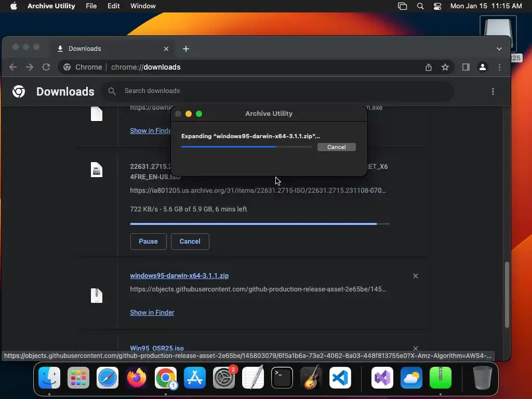Open the windows95-darwin-x64-3.1.1.zip link
This screenshot has height=399, width=532.
(179, 275)
